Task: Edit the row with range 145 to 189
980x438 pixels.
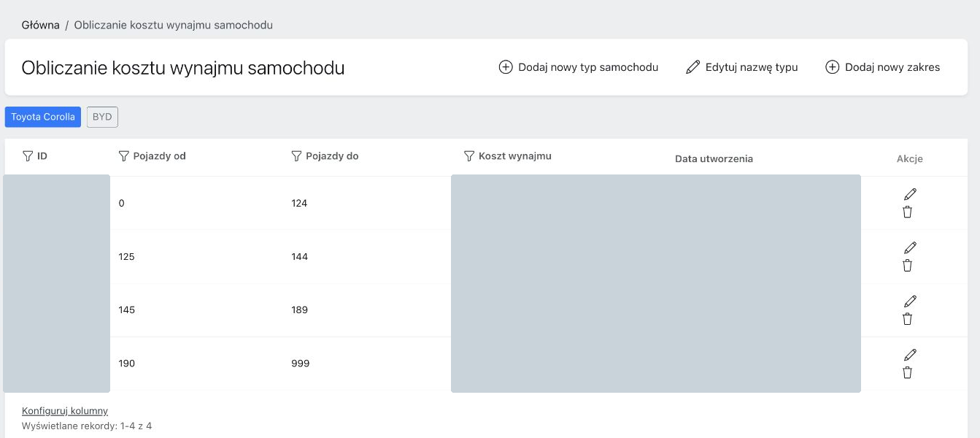Action: 910,301
